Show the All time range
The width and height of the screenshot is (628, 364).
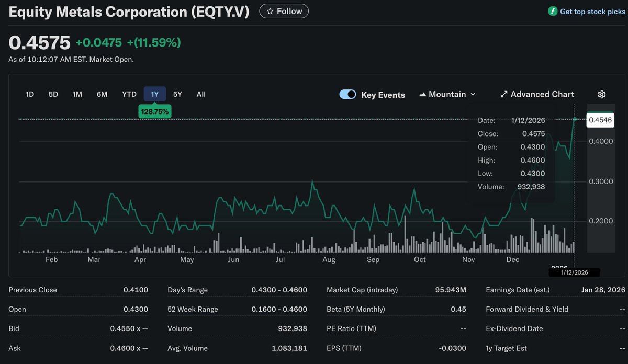coord(201,94)
